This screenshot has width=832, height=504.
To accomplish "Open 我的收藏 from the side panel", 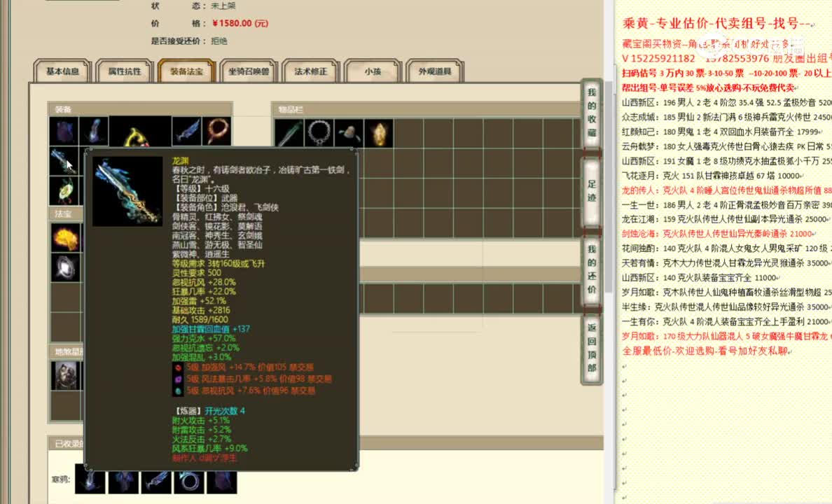I will point(592,113).
